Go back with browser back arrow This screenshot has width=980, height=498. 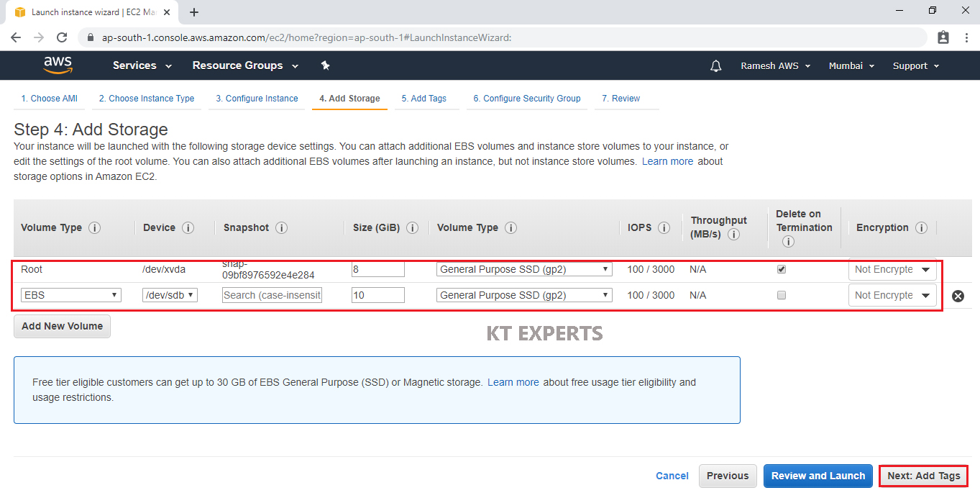(16, 37)
